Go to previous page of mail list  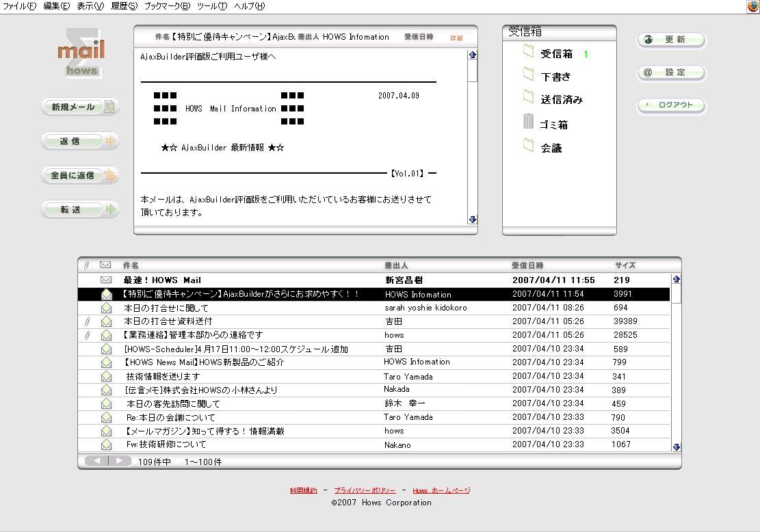point(96,461)
